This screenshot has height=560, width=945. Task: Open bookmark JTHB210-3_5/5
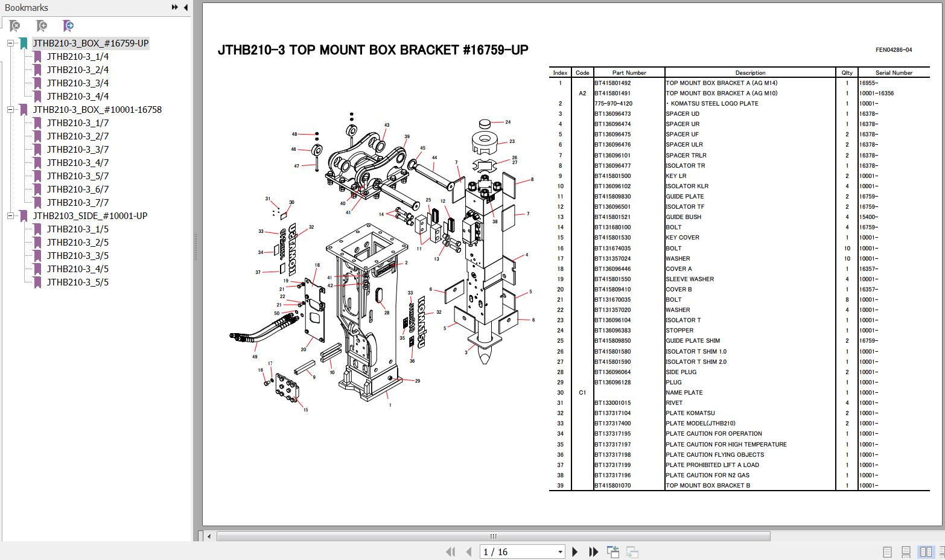pyautogui.click(x=78, y=282)
